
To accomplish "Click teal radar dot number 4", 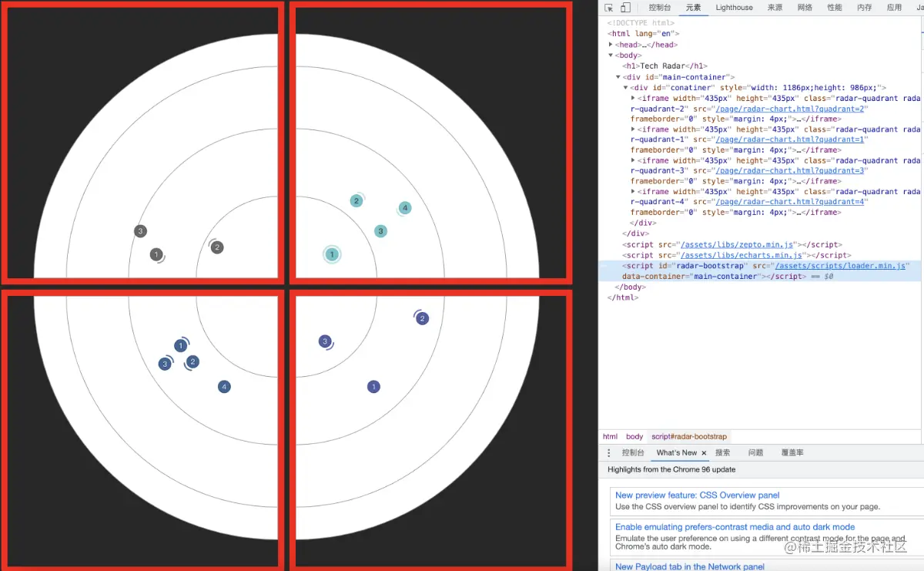I will [405, 208].
